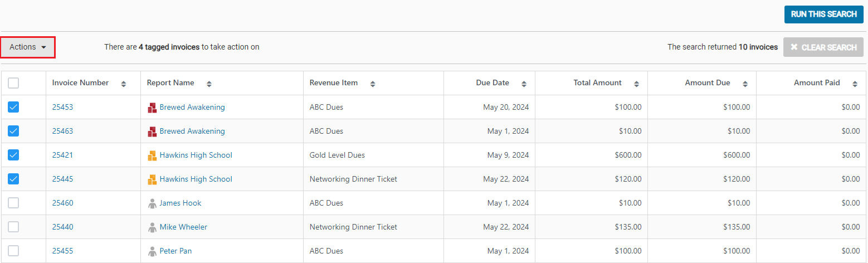Open Hawkins High School from invoice 25445 row
This screenshot has width=868, height=263.
click(x=196, y=179)
